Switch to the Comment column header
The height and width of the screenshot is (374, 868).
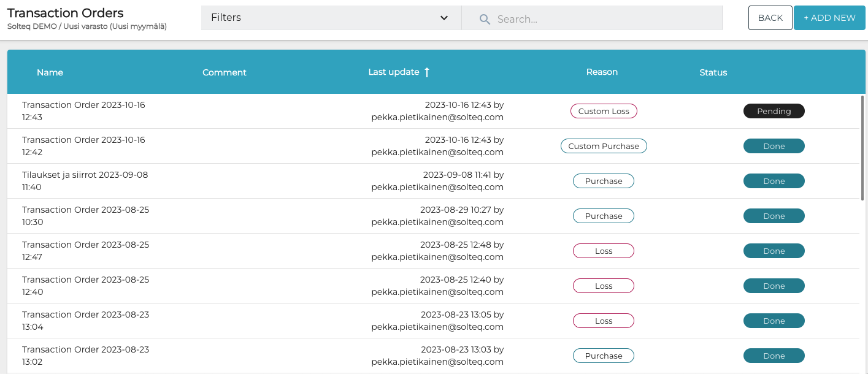click(225, 72)
